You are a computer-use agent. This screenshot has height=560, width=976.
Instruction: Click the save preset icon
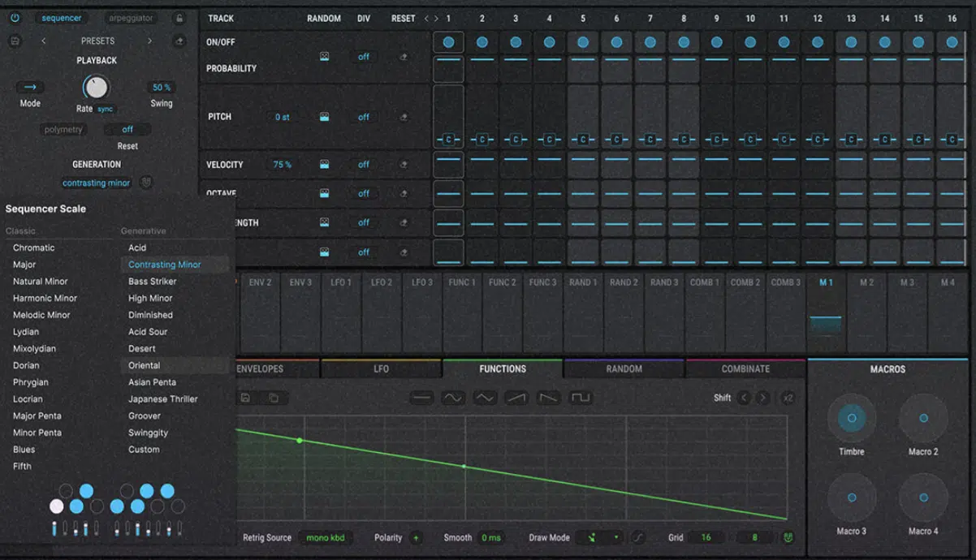(x=14, y=41)
